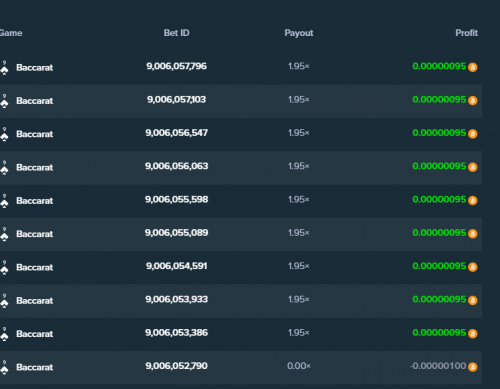This screenshot has height=389, width=500.
Task: Click the green 0.00000095 profit in row 9,006,056,547
Action: click(x=439, y=133)
